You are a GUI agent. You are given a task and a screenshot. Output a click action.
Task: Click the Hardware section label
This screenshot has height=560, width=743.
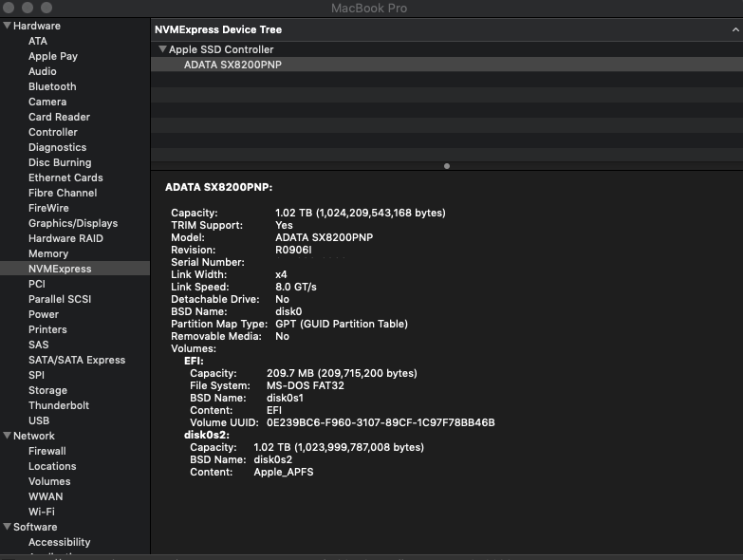click(x=36, y=26)
